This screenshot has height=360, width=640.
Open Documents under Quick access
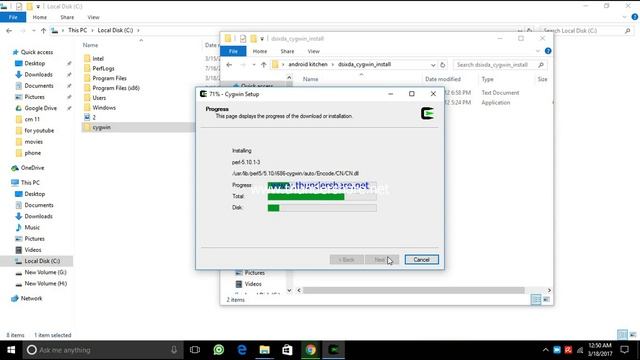39,86
